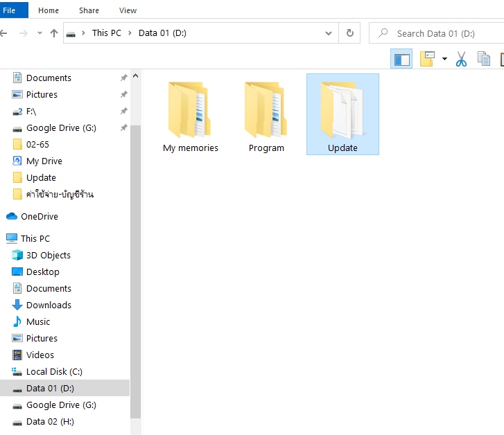Click the Copy toolbar icon
504x435 pixels.
pyautogui.click(x=484, y=59)
